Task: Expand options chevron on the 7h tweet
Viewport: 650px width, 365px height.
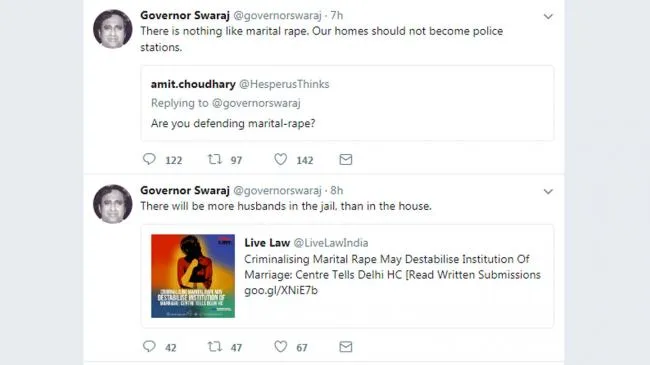Action: (x=548, y=17)
